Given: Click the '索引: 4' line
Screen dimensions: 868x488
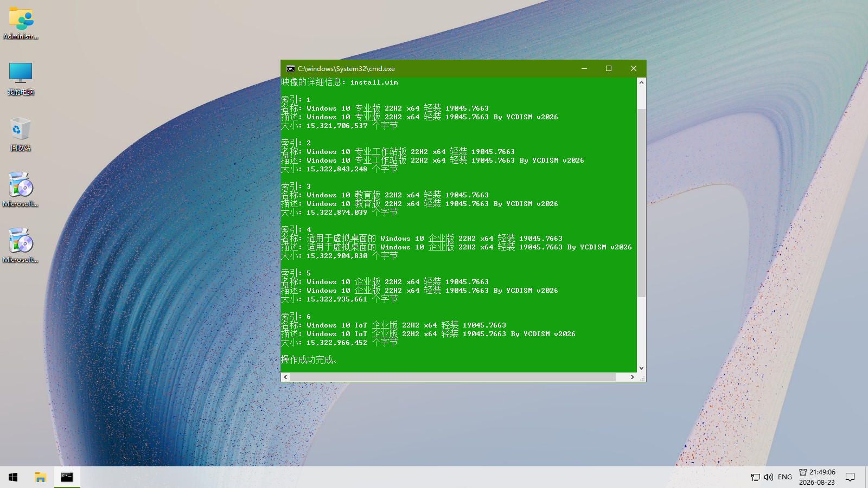Looking at the screenshot, I should click(x=296, y=230).
